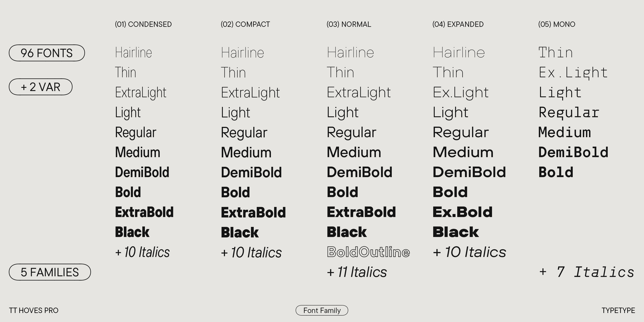Choose the (04) EXPANDED column header
This screenshot has height=322, width=644.
coord(458,24)
